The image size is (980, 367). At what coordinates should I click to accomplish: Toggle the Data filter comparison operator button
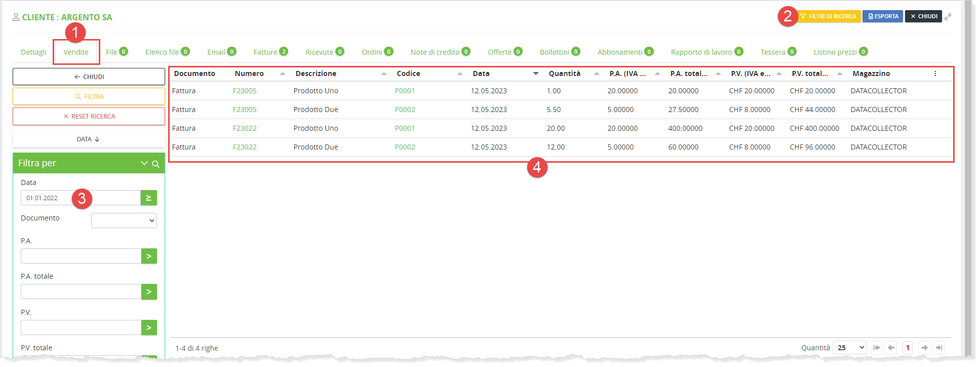click(x=148, y=198)
